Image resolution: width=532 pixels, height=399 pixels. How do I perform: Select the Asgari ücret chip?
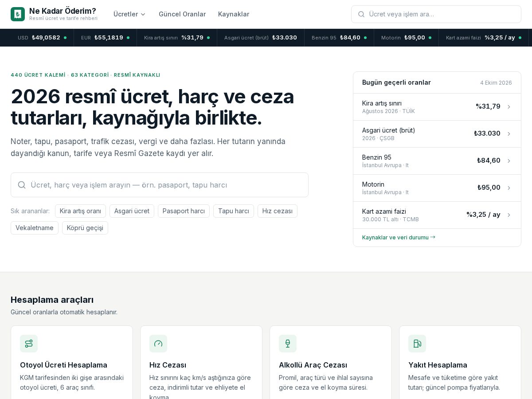click(132, 211)
